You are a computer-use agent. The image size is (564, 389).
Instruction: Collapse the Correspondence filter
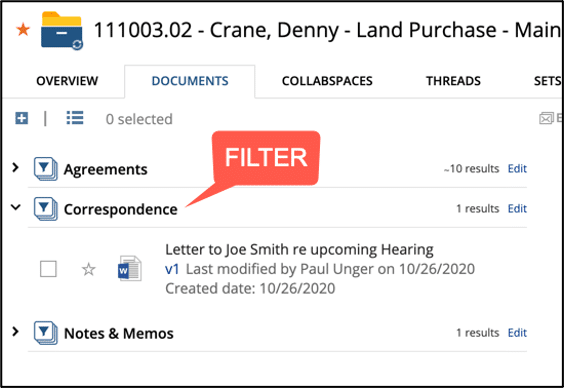pyautogui.click(x=15, y=207)
